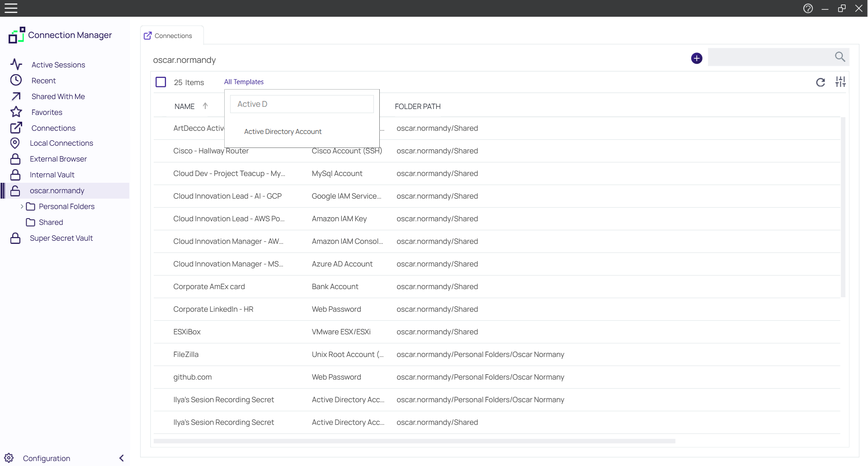Open the All Templates filter dropdown

coord(244,81)
